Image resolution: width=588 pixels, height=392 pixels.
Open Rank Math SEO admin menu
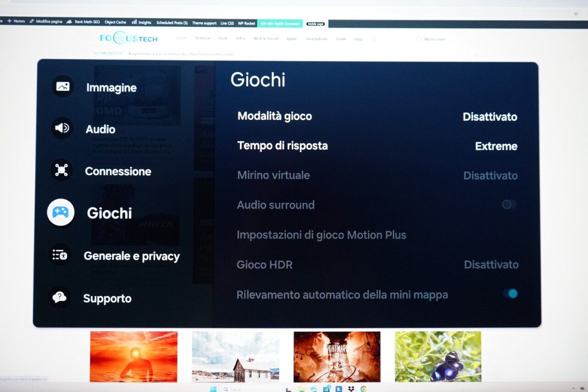tap(83, 22)
